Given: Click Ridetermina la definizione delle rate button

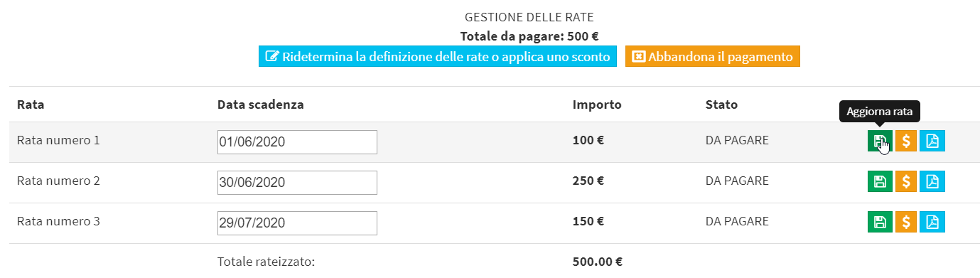Looking at the screenshot, I should coord(437,57).
